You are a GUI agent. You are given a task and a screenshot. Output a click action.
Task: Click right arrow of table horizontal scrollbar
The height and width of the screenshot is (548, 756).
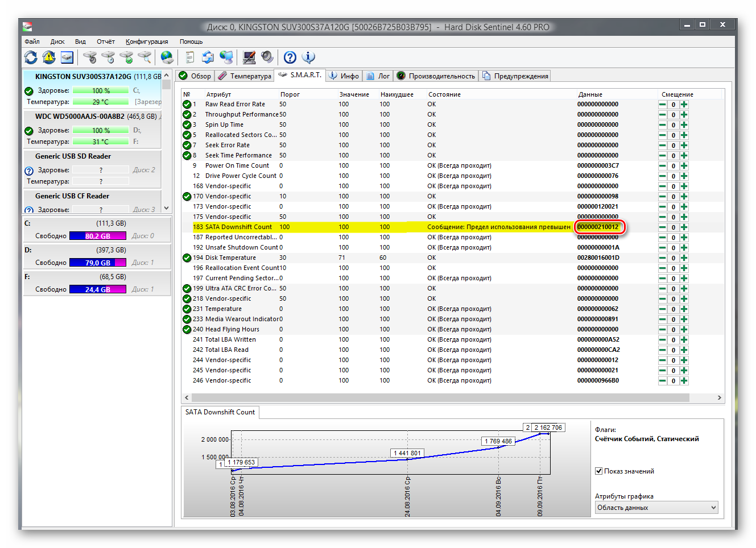(719, 397)
